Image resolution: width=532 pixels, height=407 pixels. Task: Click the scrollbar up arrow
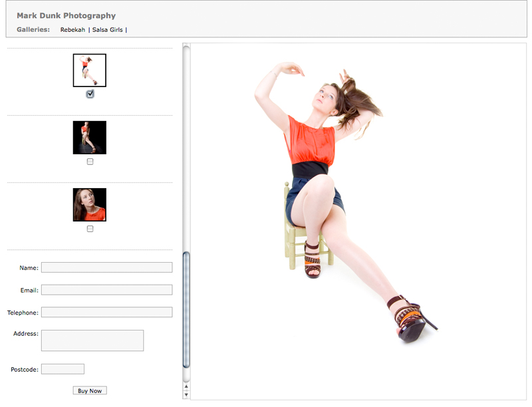[x=186, y=386]
